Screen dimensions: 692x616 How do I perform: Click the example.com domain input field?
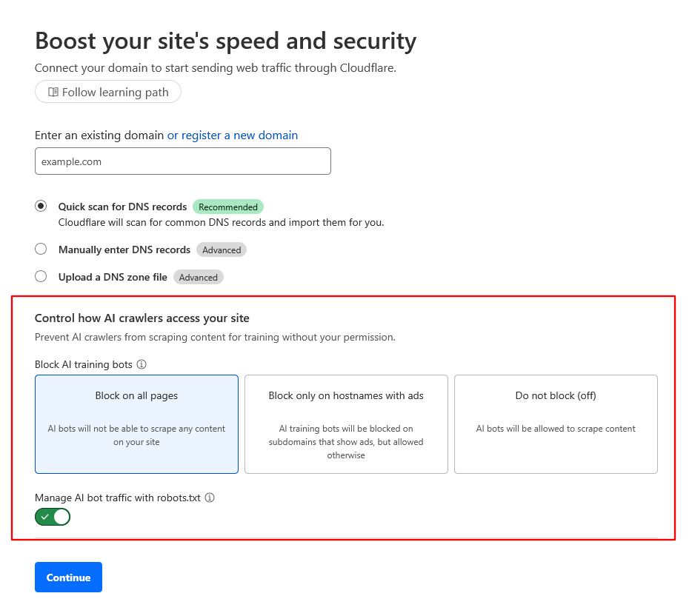tap(182, 161)
